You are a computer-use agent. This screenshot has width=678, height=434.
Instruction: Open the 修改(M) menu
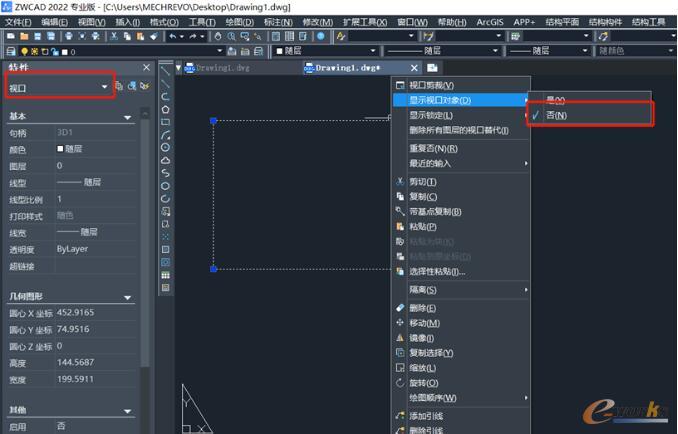(x=317, y=22)
